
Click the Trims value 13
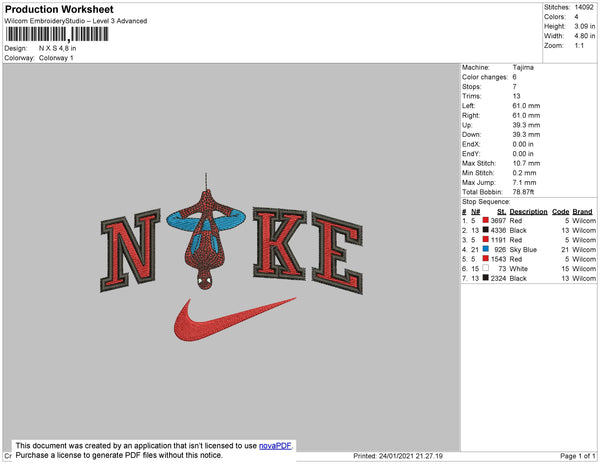click(517, 96)
